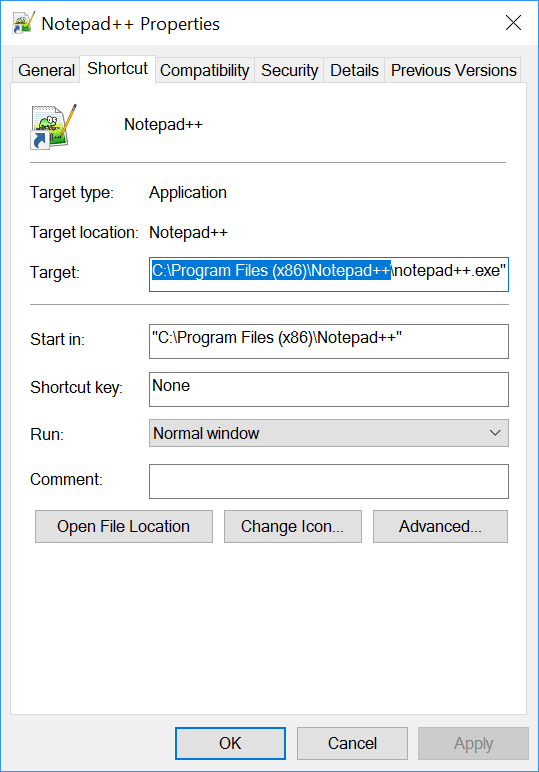Screen dimensions: 539x772
Task: Click the Shortcut key field
Action: (329, 389)
